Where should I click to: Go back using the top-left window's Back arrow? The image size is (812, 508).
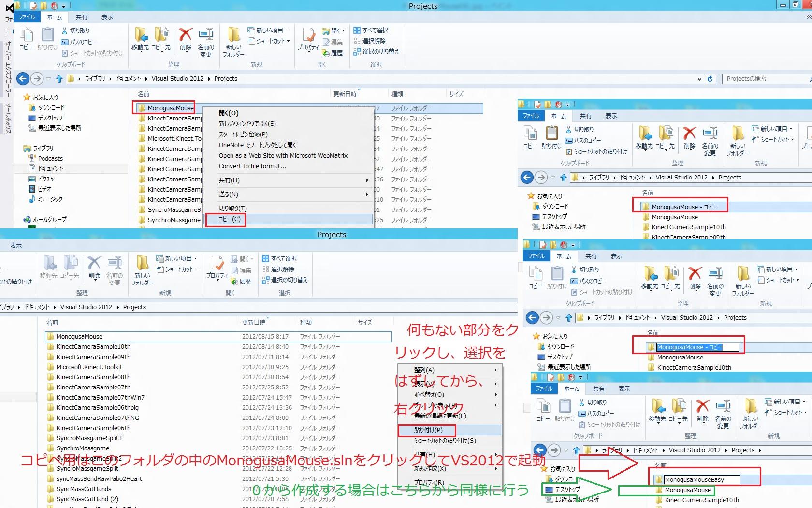22,78
